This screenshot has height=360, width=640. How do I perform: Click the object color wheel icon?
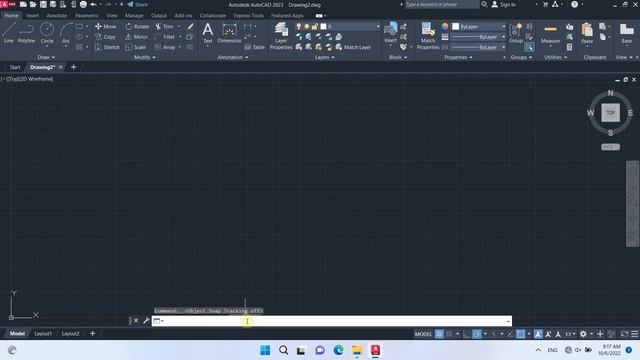pyautogui.click(x=444, y=26)
